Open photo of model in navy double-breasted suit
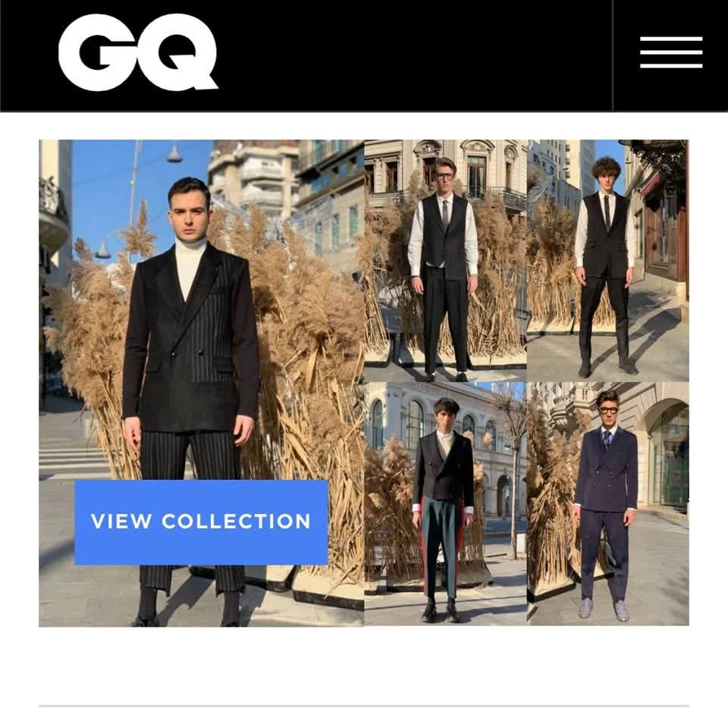 coord(608,504)
